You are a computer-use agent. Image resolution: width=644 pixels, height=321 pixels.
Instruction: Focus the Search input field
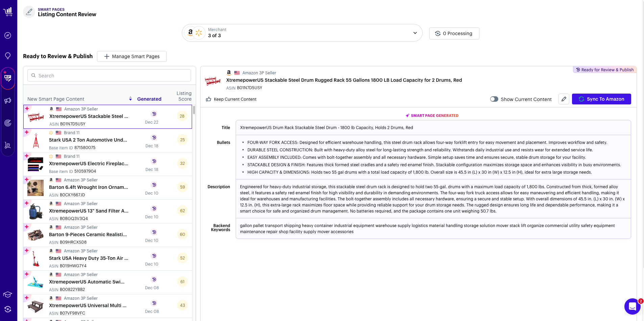click(109, 76)
